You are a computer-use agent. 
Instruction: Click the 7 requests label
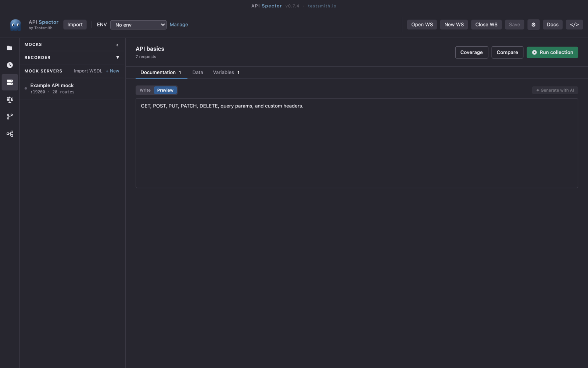pyautogui.click(x=146, y=57)
